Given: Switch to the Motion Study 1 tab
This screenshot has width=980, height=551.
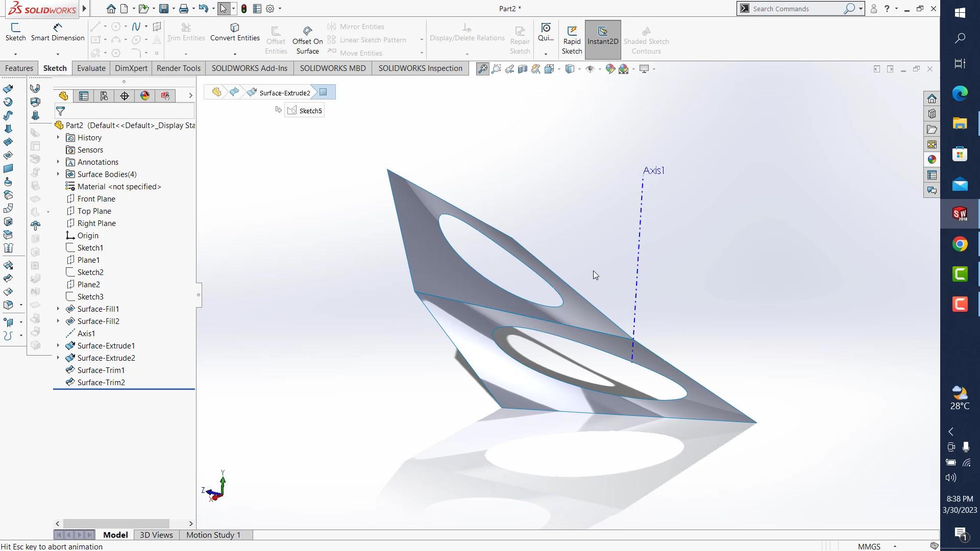Looking at the screenshot, I should (213, 535).
